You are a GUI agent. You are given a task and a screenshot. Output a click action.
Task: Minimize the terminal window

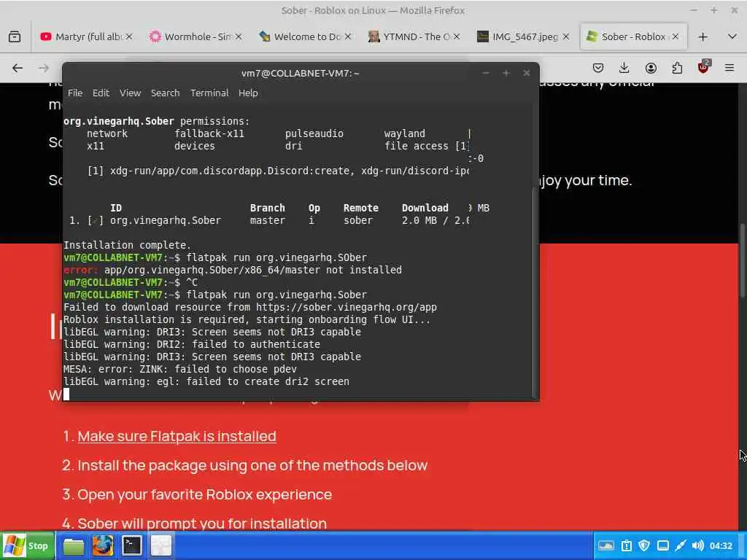(486, 73)
